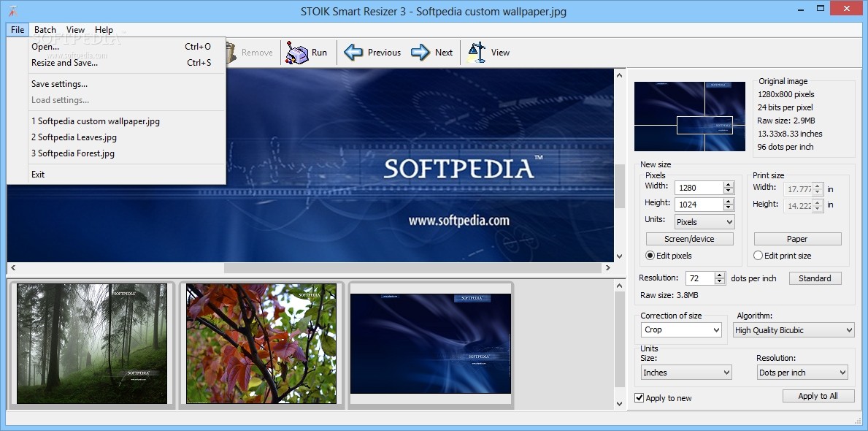Click thumbnail list scroll up arrow

[620, 286]
